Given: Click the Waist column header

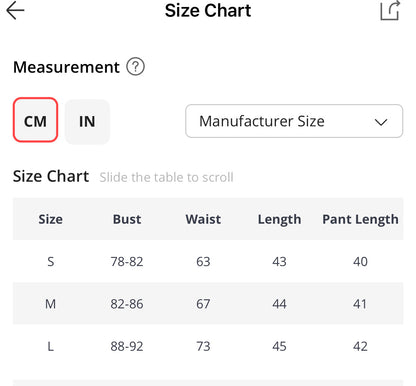Looking at the screenshot, I should pos(203,219).
